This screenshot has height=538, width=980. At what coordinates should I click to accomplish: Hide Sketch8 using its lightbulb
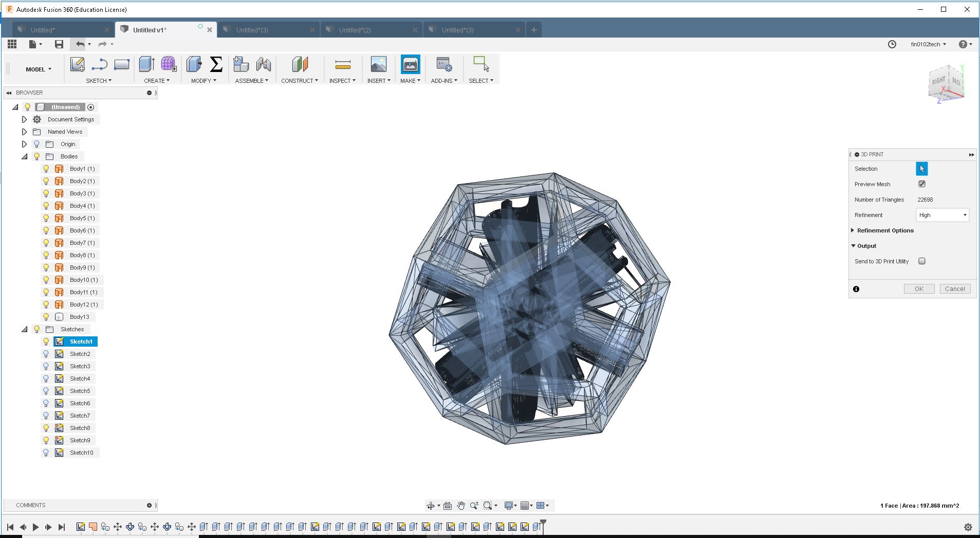(x=46, y=428)
